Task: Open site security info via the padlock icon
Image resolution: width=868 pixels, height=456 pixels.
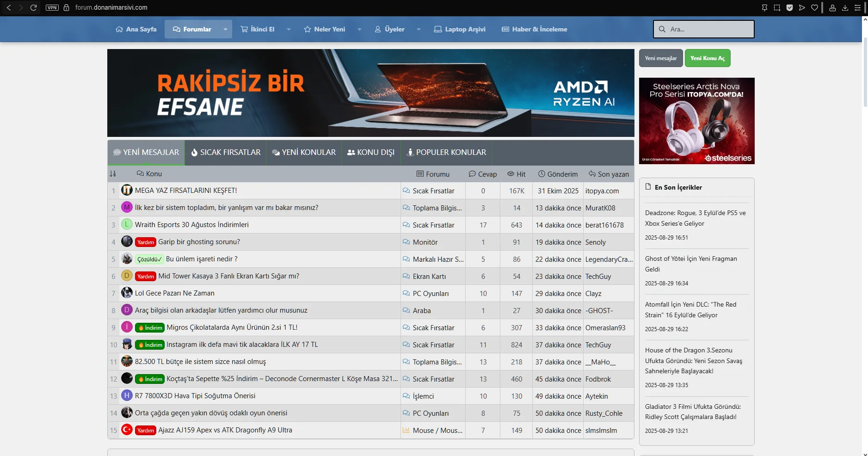Action: pyautogui.click(x=66, y=7)
